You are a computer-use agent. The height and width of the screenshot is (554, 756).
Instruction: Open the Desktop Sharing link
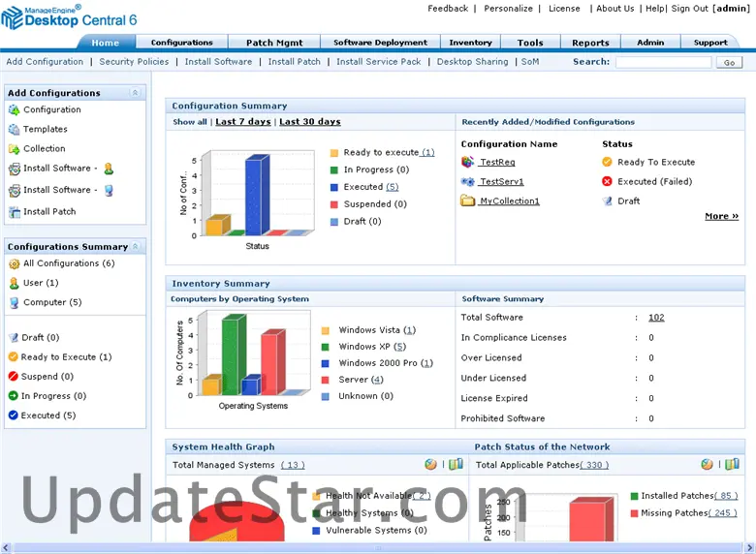pos(473,62)
